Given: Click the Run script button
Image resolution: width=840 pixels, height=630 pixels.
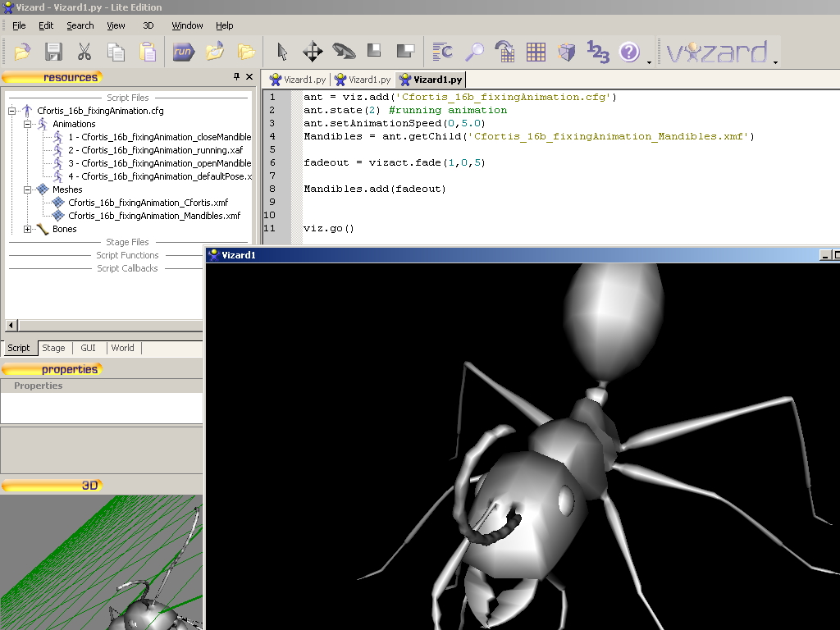Looking at the screenshot, I should click(x=183, y=52).
